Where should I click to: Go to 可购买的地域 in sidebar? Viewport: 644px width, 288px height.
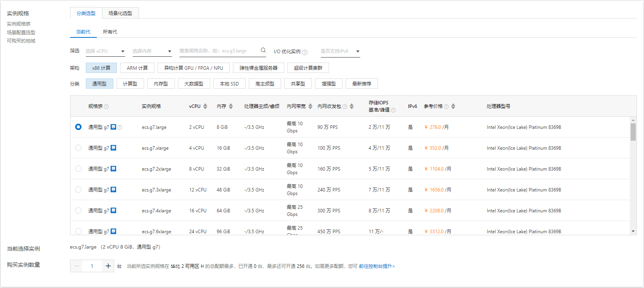click(21, 41)
